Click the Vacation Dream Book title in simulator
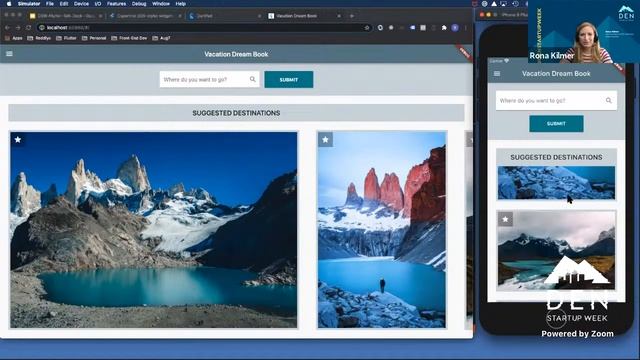 coord(556,74)
